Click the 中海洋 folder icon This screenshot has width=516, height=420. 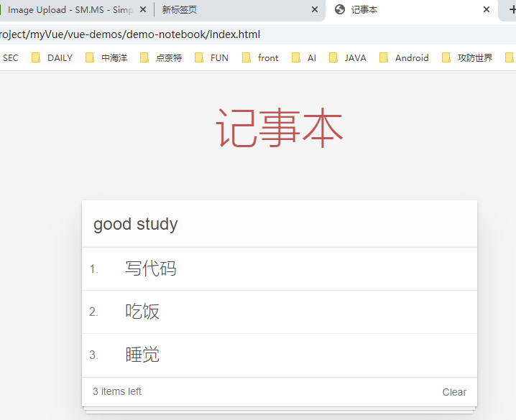click(90, 58)
